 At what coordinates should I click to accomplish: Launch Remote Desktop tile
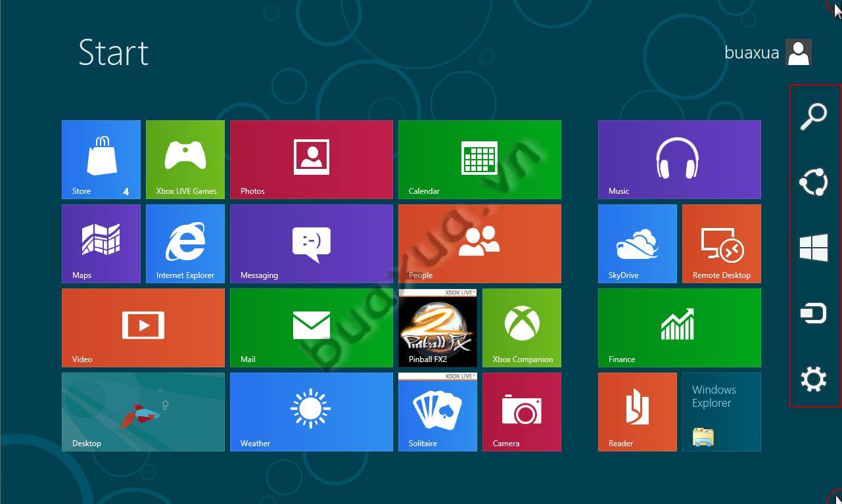pyautogui.click(x=722, y=244)
